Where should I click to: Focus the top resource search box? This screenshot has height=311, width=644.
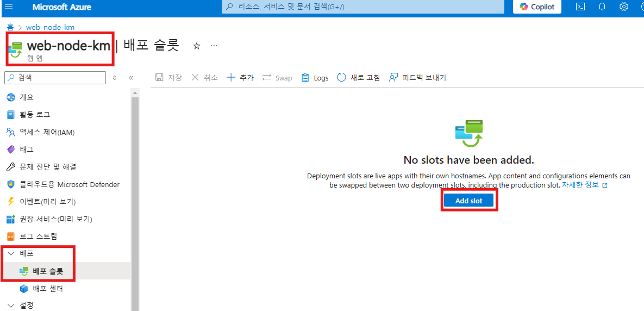[363, 7]
